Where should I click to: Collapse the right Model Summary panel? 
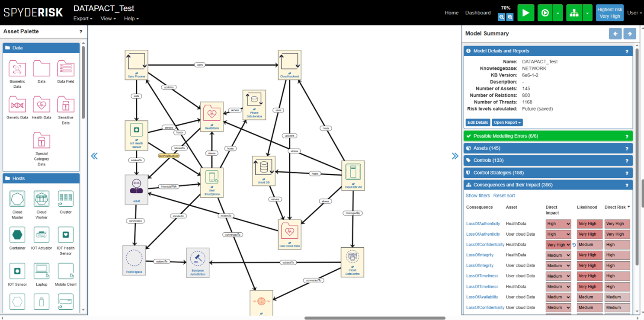[455, 156]
